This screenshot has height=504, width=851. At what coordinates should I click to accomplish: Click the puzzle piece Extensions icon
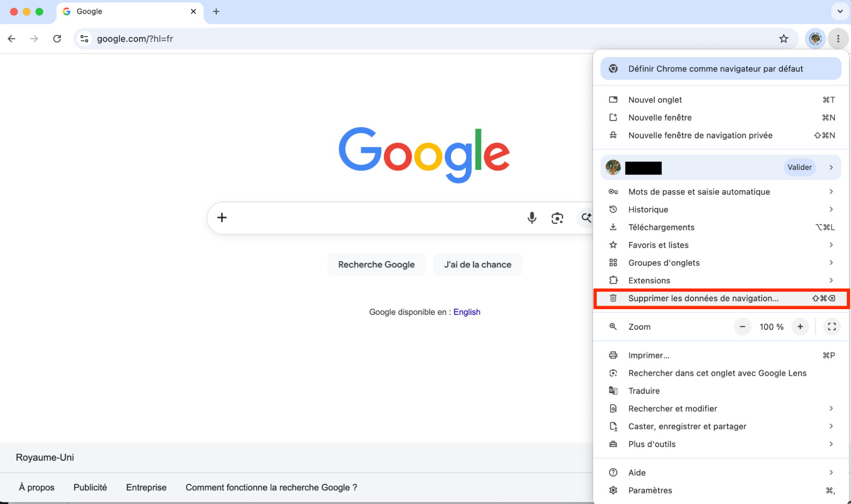point(613,280)
